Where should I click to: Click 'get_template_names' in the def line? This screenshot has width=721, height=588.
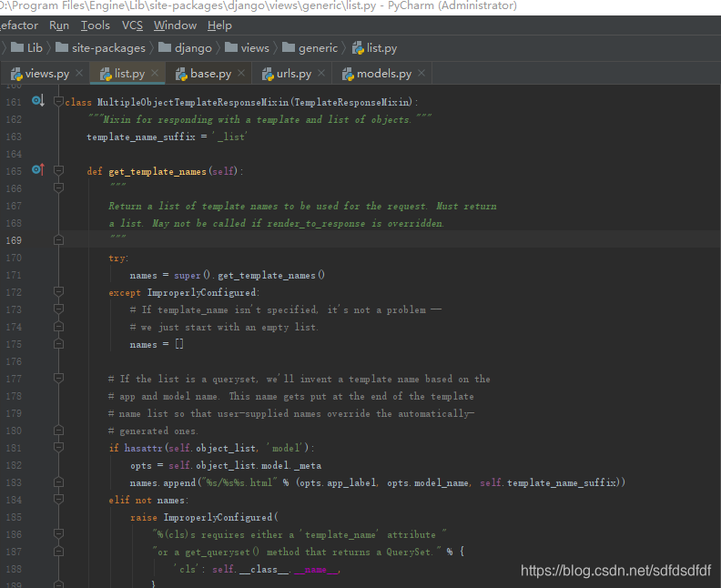(x=157, y=171)
